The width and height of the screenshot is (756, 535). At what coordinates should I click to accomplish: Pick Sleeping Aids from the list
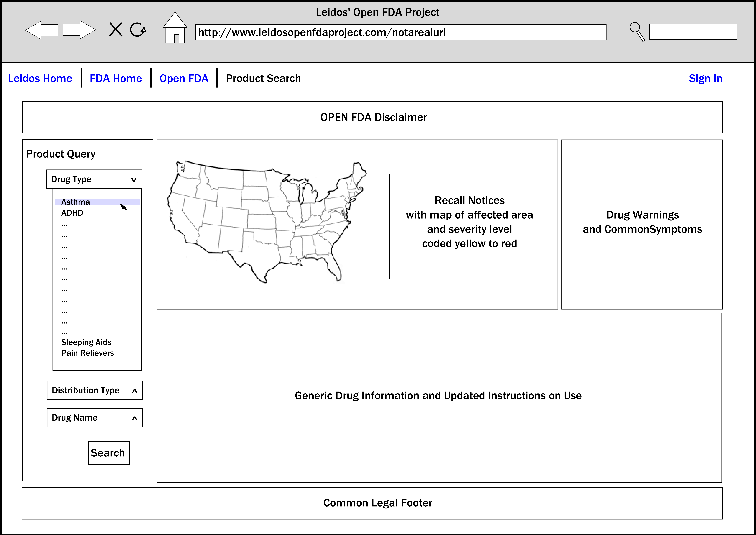[x=86, y=342]
